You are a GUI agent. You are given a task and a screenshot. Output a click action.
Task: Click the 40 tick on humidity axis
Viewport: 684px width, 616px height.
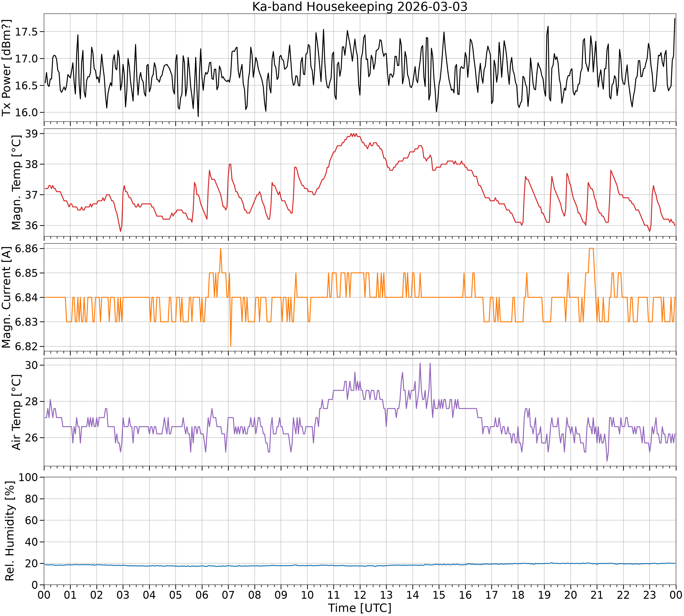32,542
